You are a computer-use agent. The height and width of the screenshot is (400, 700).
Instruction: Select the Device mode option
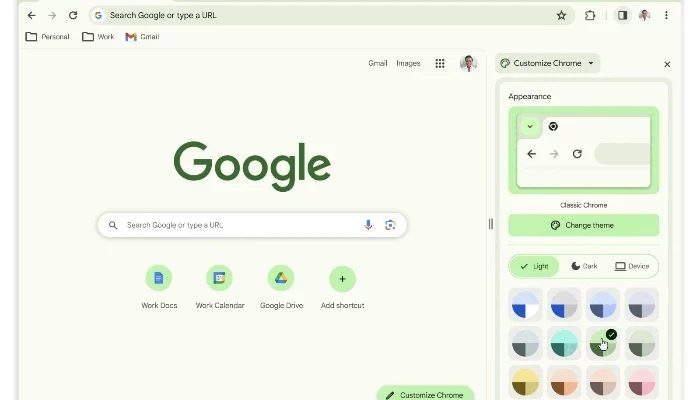632,266
